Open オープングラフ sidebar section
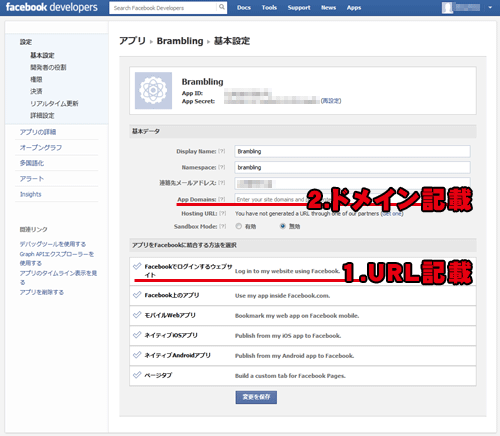 pos(41,147)
